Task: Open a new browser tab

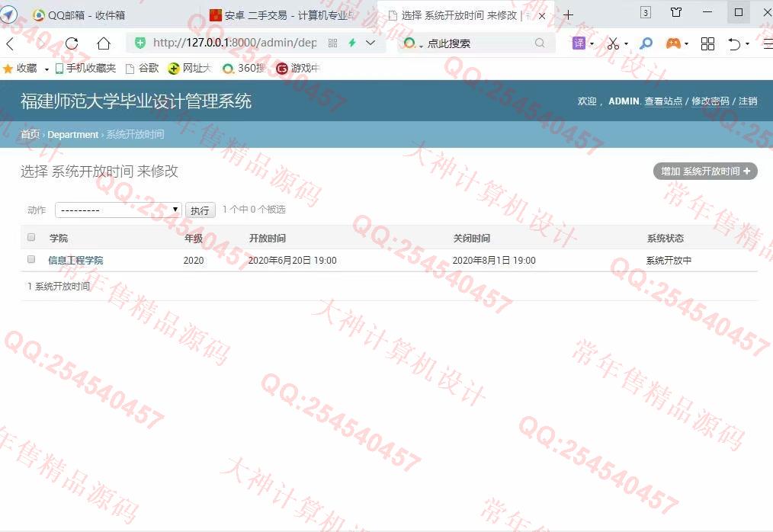Action: (568, 15)
